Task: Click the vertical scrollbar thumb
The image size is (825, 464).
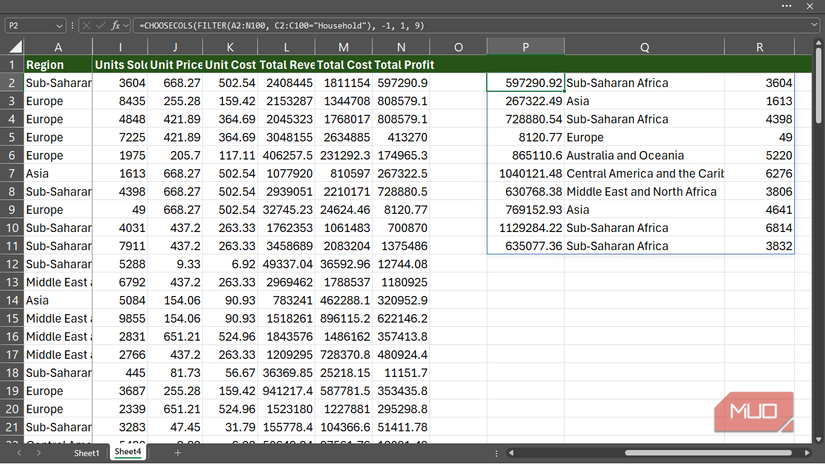Action: coord(819,86)
